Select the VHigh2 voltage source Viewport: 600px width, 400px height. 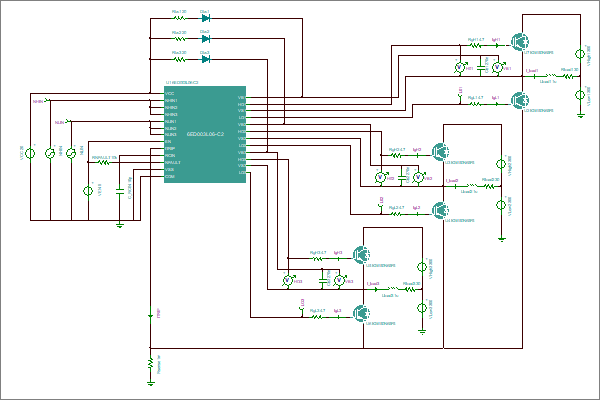tap(501, 164)
